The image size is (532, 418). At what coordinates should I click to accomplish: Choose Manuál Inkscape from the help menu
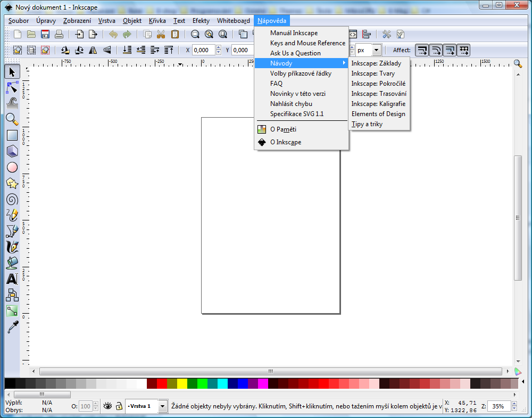(x=301, y=33)
